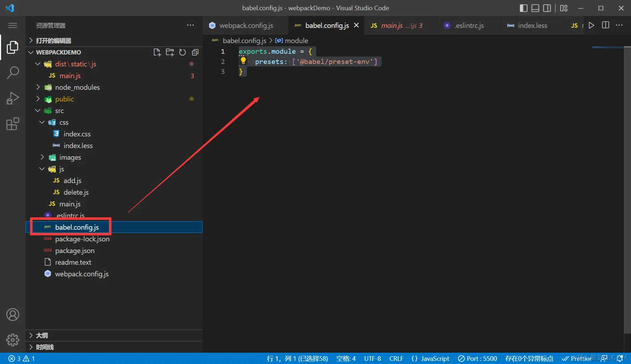Close the babel.config.js tab
631x364 pixels.
357,25
